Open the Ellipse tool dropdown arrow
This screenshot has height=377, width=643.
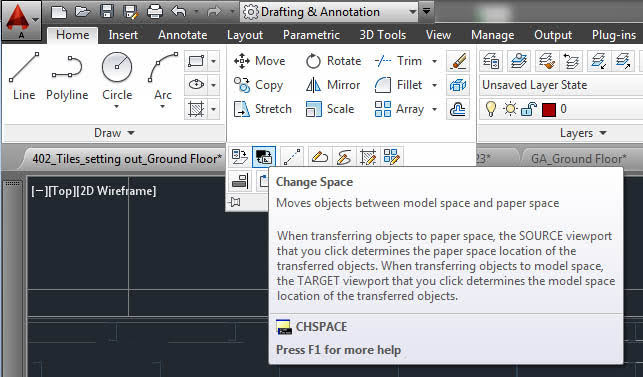pyautogui.click(x=213, y=85)
